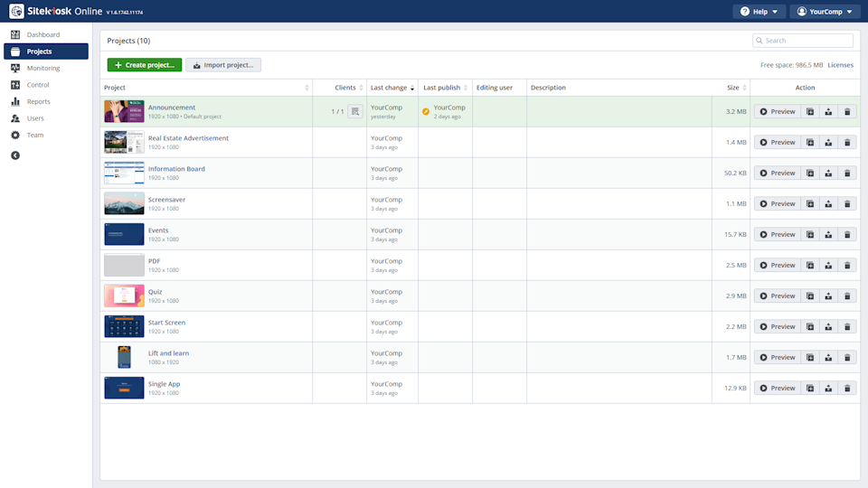Viewport: 868px width, 488px height.
Task: Open the Licenses link
Action: pyautogui.click(x=840, y=65)
